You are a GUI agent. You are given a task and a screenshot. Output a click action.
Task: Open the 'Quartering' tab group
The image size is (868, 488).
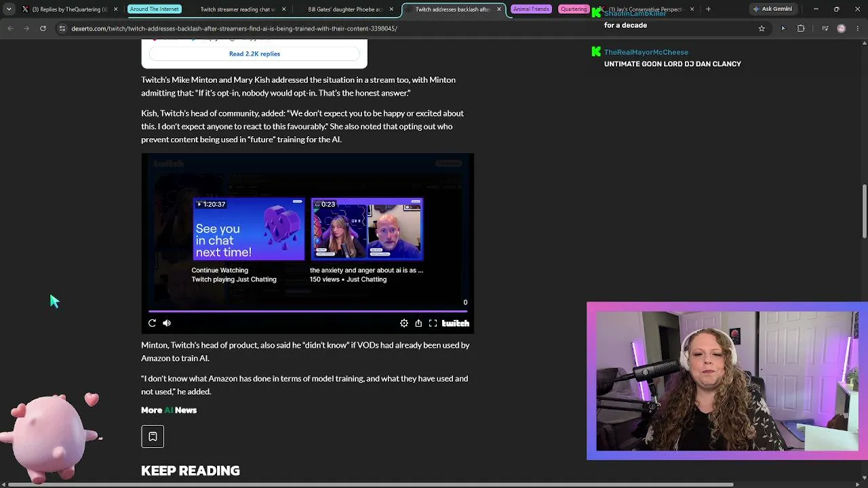coord(574,9)
